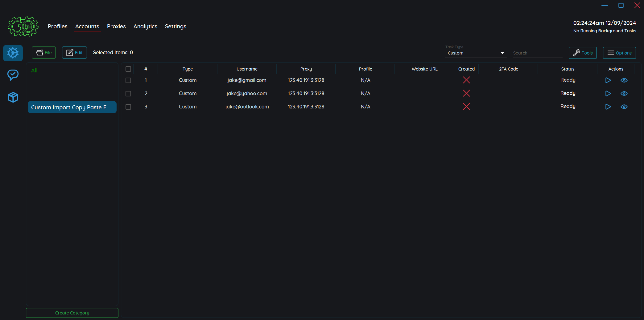Screen dimensions: 644x320
Task: Click eye icon for jake@outlook.com row
Action: point(624,107)
